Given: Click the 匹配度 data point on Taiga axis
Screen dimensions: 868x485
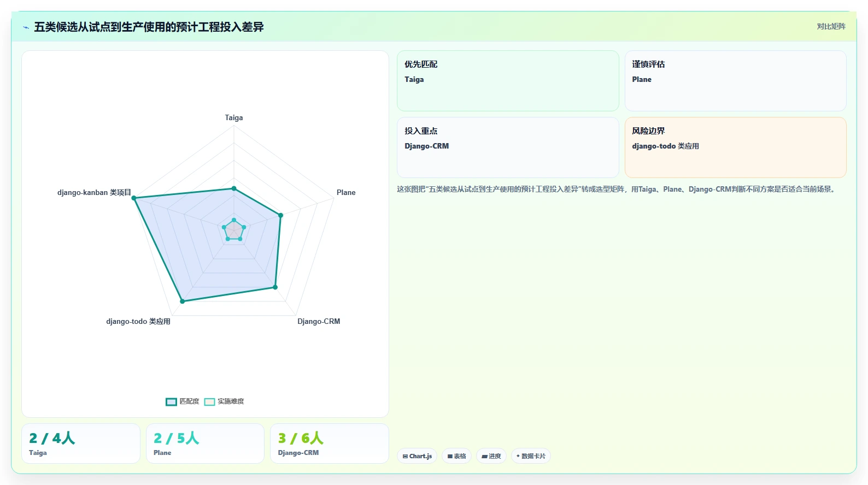Looking at the screenshot, I should coord(234,188).
